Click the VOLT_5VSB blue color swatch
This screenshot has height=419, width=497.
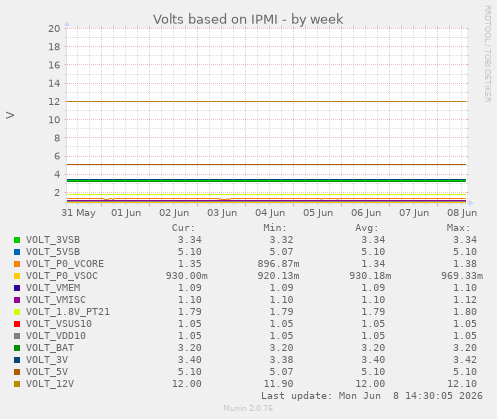[17, 252]
